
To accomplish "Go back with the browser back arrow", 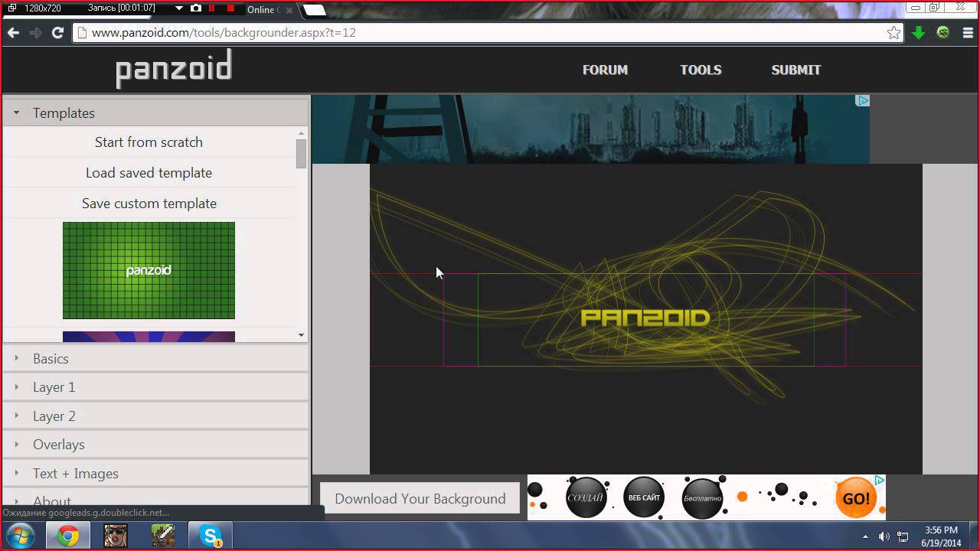I will [13, 33].
